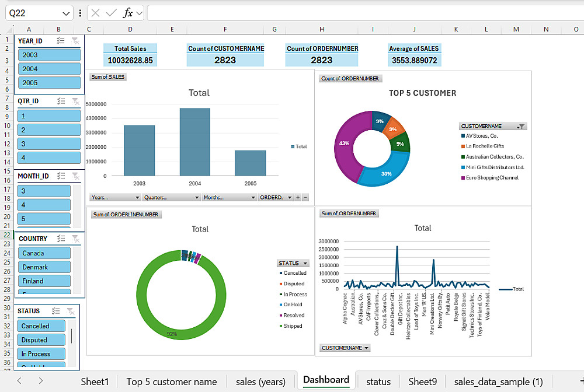Open the sales_data_sample (1) sheet tab
This screenshot has width=584, height=392.
pos(498,381)
